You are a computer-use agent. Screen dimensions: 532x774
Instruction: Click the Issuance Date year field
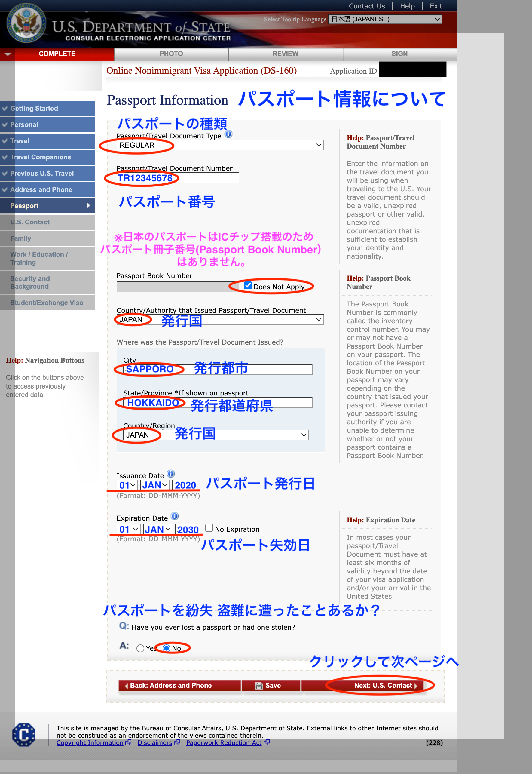[x=185, y=485]
